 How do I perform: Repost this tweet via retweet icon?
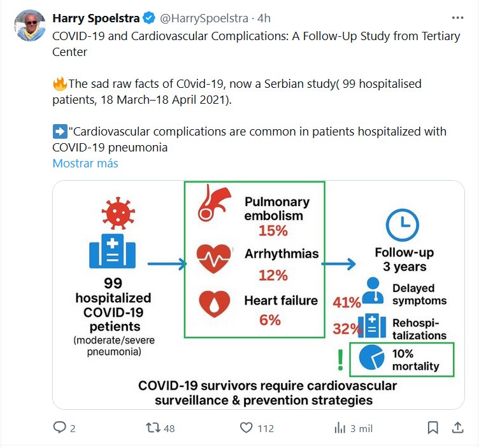(x=153, y=428)
